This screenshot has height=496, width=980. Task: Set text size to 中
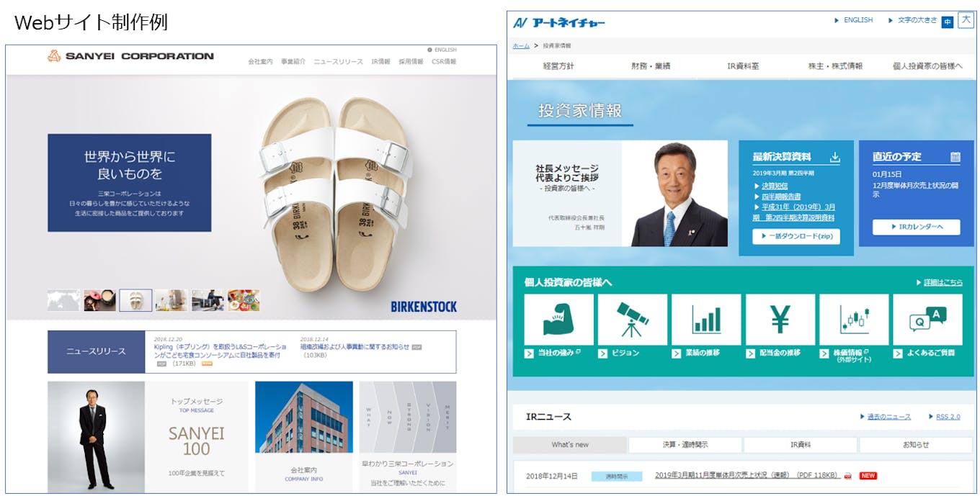[947, 22]
